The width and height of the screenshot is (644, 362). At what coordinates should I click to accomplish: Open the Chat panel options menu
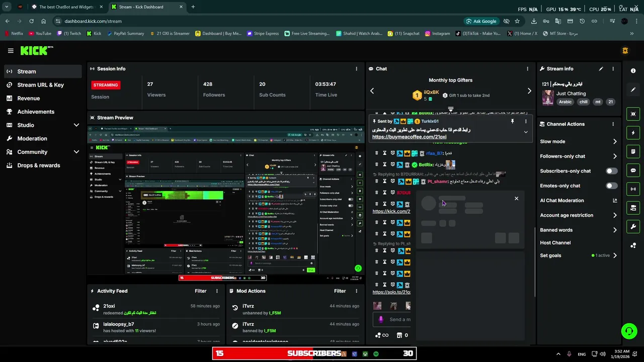pyautogui.click(x=527, y=69)
